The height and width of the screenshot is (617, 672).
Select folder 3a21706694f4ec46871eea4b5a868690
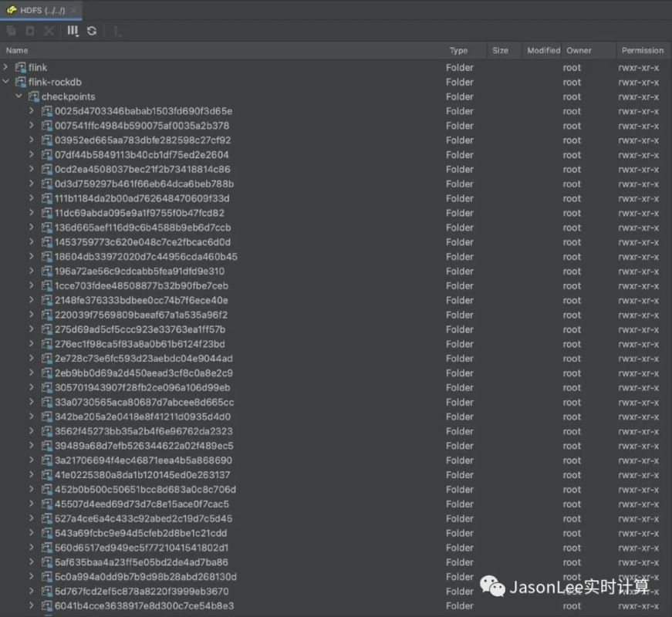coord(143,460)
